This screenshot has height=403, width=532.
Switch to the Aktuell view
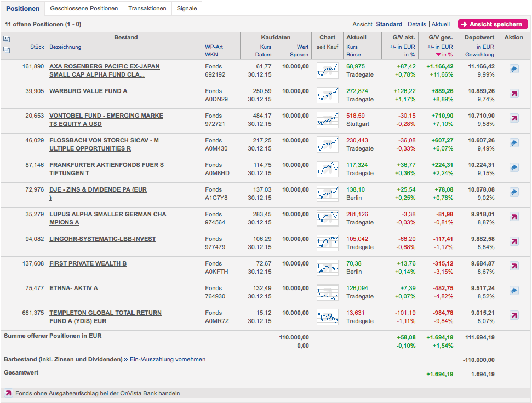tap(441, 25)
